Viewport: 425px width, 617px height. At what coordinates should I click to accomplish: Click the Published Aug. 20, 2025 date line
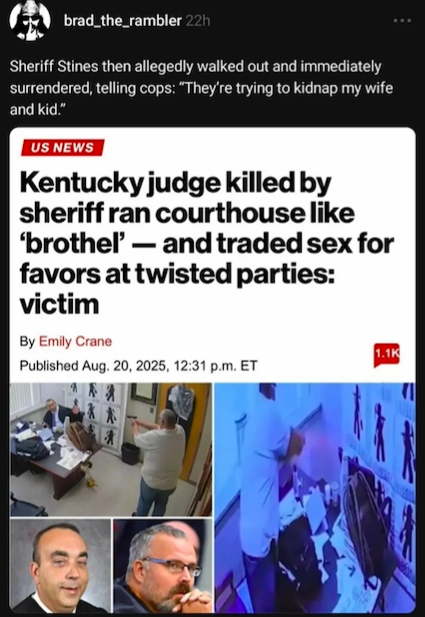[138, 366]
